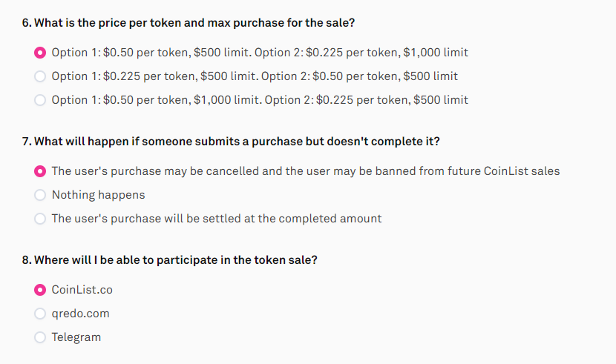Choose the qredo.com radio button
616x364 pixels.
(40, 314)
